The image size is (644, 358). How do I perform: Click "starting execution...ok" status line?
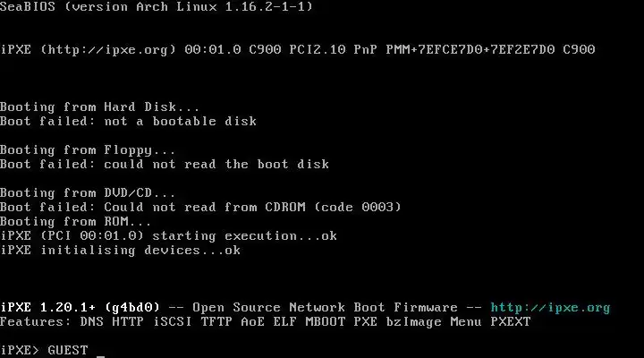coord(245,236)
